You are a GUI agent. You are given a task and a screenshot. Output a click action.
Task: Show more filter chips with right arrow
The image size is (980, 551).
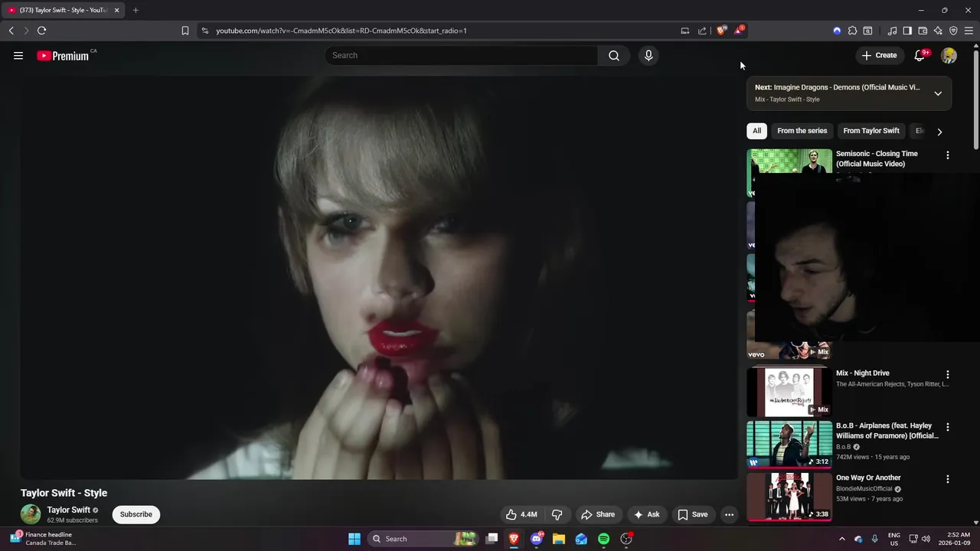click(939, 132)
